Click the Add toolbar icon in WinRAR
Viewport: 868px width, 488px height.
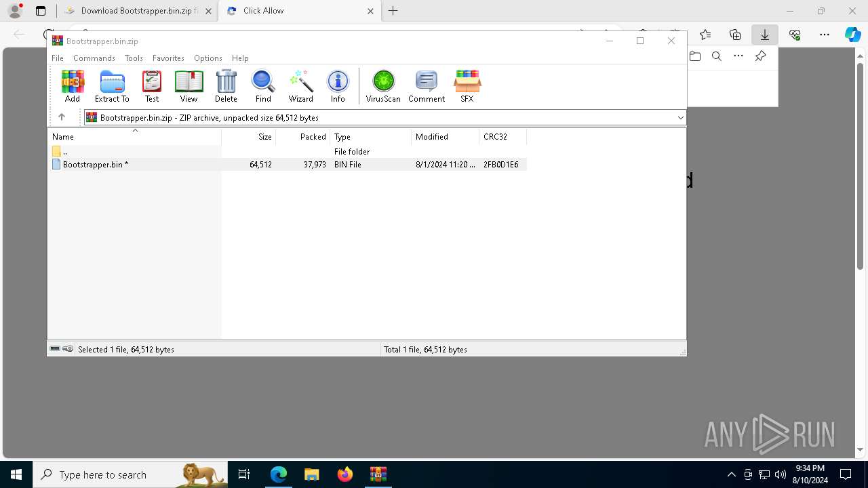coord(73,86)
